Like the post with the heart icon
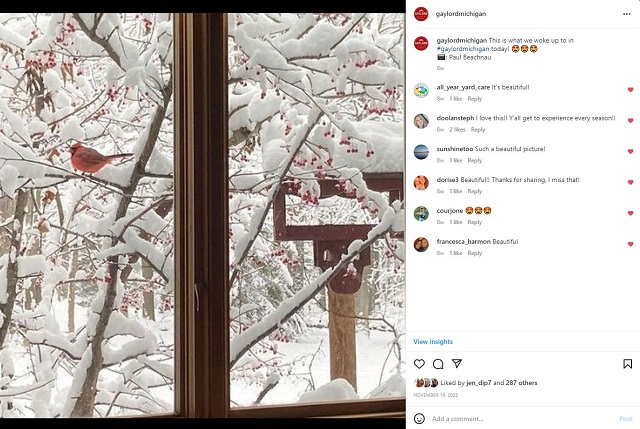 (x=419, y=363)
